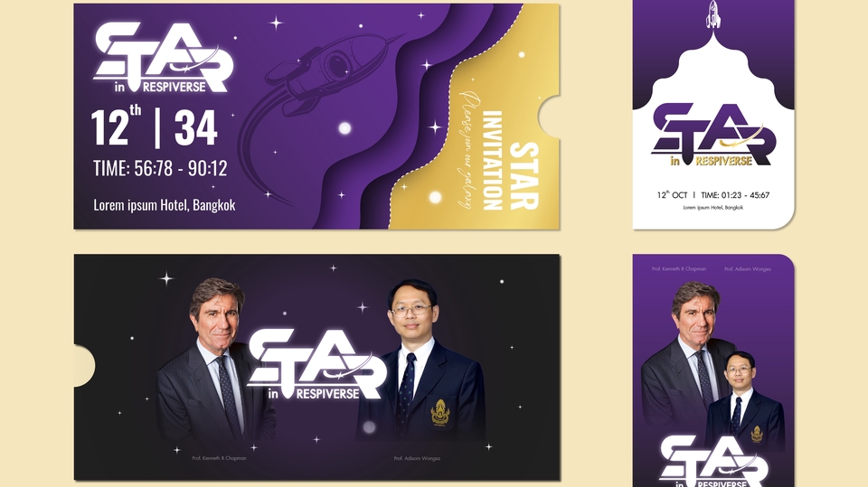Click the STAR logo at bottom of purple card
868x487 pixels.
[x=713, y=461]
